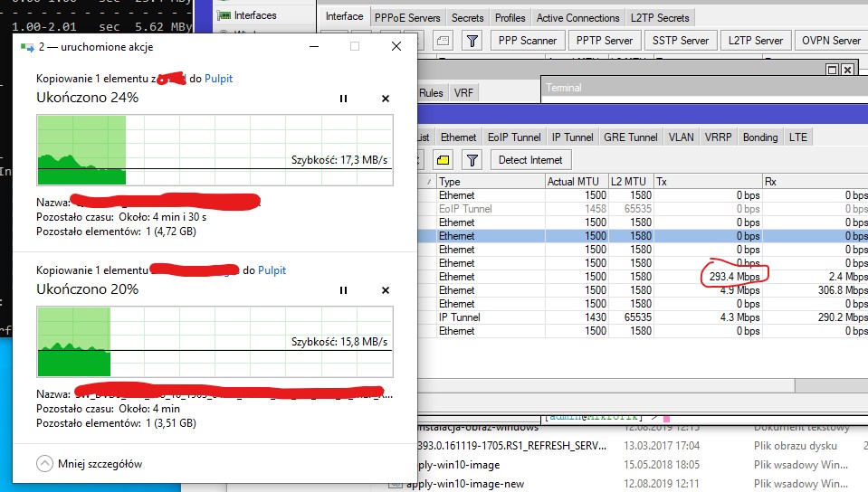Open OVPN Server settings
Viewport: 868px width, 492px height.
(x=831, y=41)
